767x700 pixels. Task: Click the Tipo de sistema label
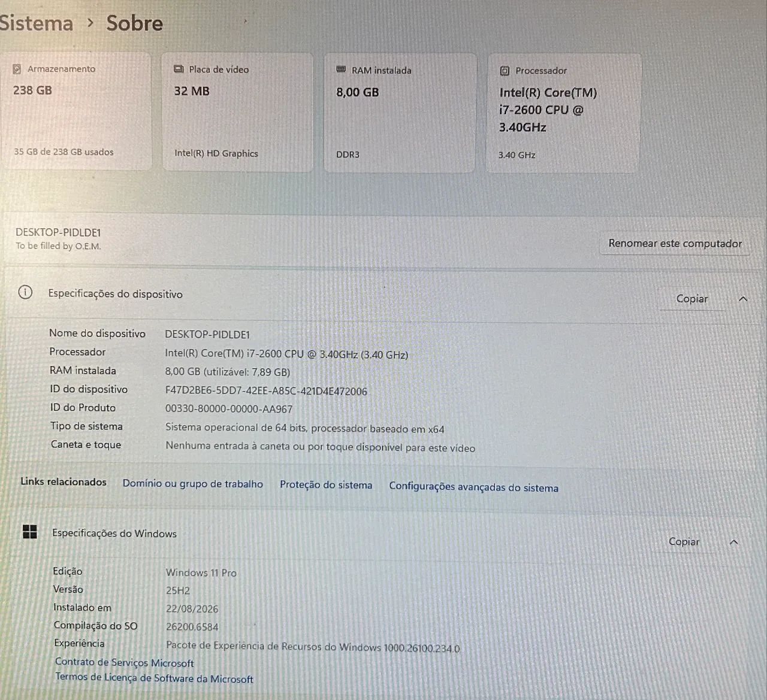click(86, 426)
